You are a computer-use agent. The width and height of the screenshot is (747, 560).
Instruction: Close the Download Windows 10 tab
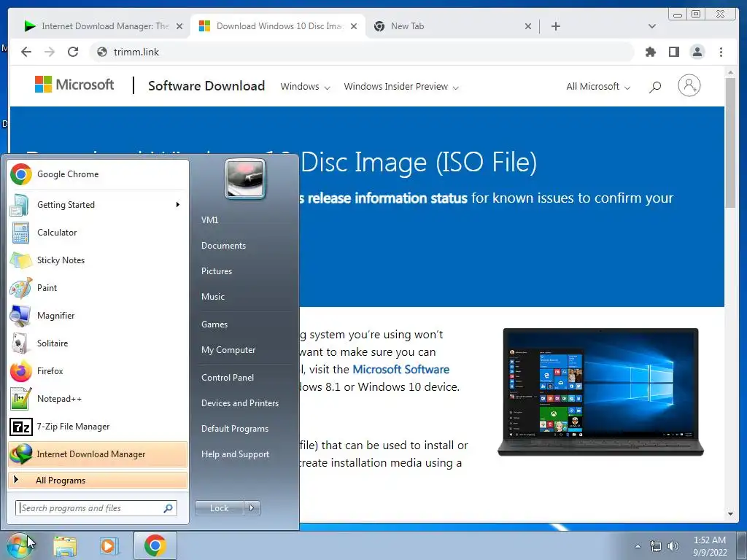click(x=354, y=26)
